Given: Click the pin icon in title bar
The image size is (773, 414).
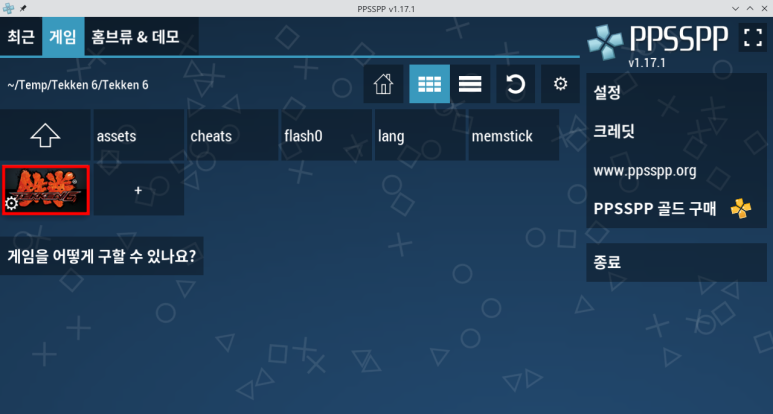Looking at the screenshot, I should 23,8.
